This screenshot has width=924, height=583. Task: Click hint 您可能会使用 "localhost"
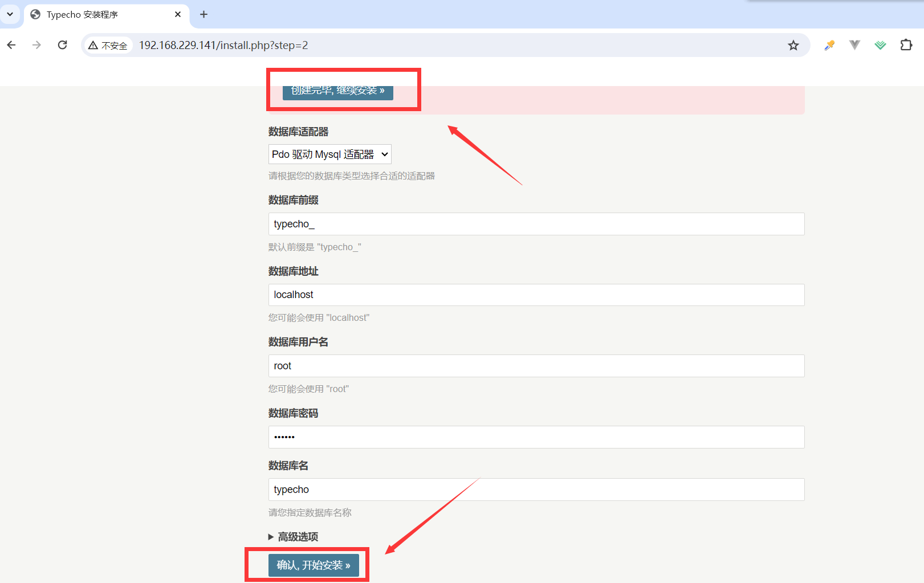319,317
